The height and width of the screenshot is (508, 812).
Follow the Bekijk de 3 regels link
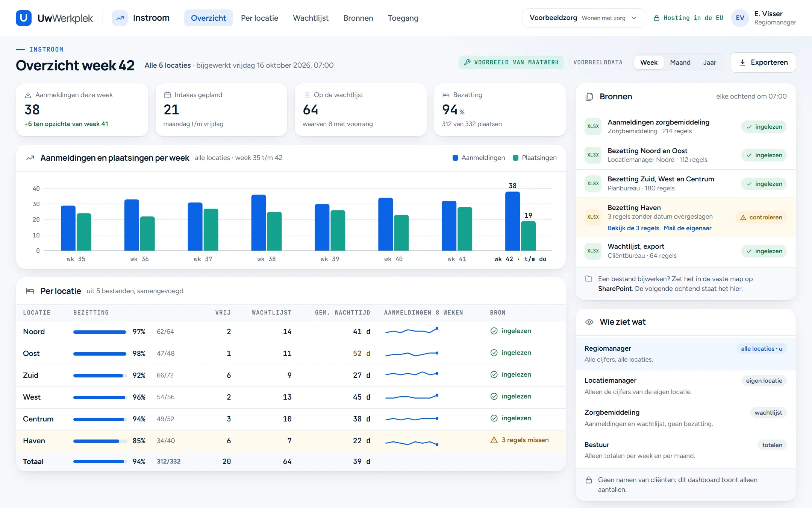(x=633, y=228)
